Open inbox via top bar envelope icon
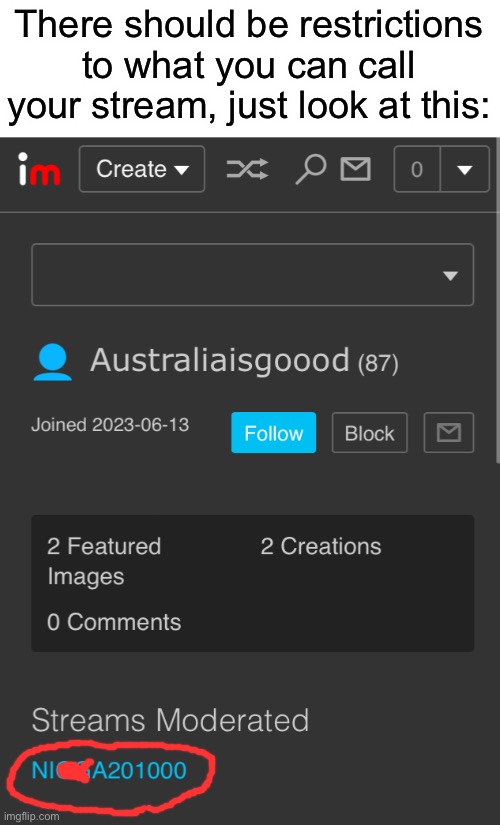500x825 pixels. pyautogui.click(x=355, y=169)
